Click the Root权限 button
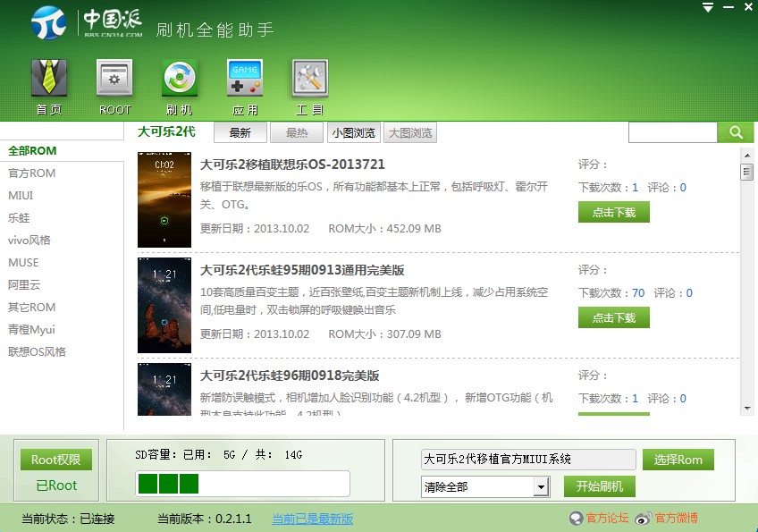 (56, 460)
